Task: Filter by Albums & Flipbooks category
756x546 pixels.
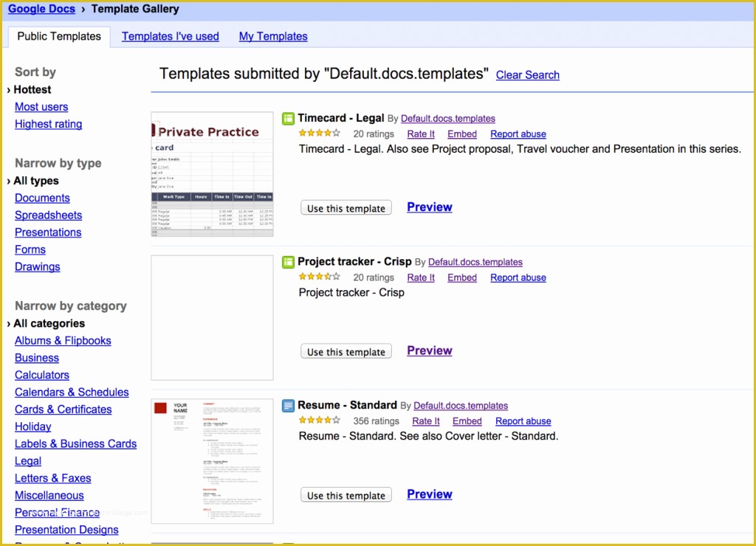Action: click(x=63, y=341)
